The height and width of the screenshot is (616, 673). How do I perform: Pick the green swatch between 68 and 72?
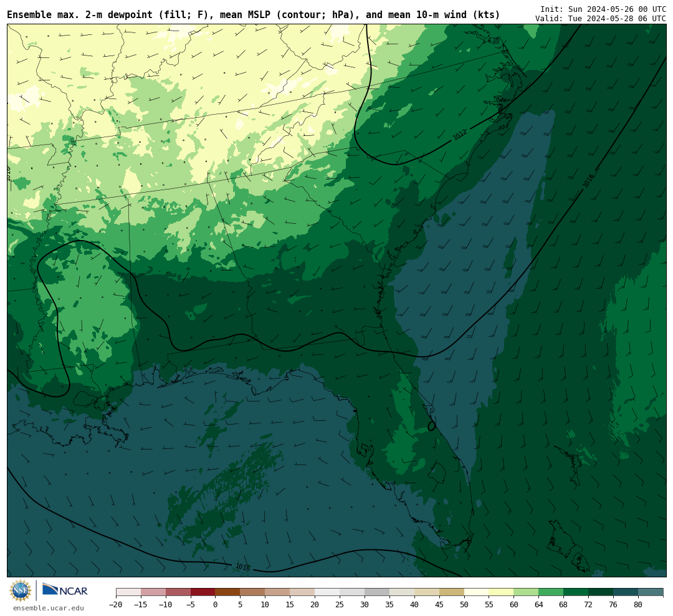point(576,592)
